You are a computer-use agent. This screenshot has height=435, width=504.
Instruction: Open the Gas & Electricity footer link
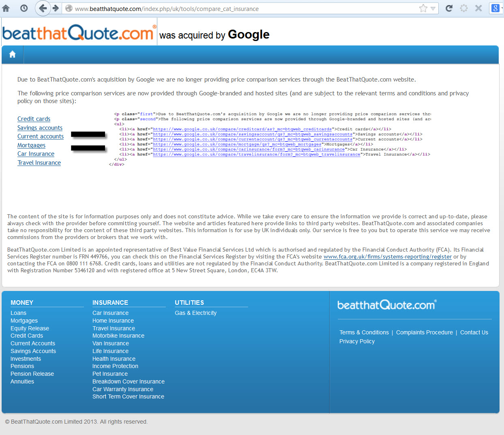(195, 313)
